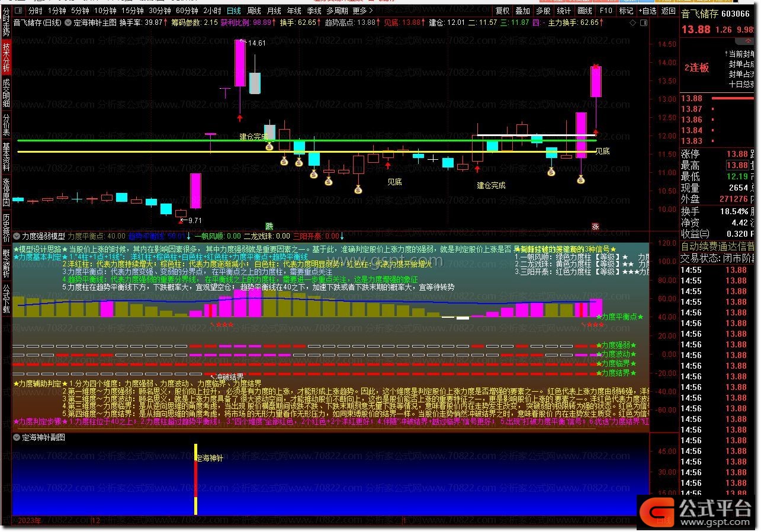The image size is (761, 532).
Task: Click the 定海神针 signal bar label
Action: tap(209, 458)
